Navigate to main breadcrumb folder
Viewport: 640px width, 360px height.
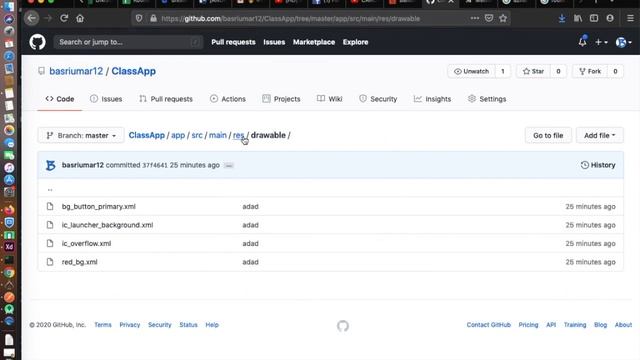pyautogui.click(x=218, y=135)
